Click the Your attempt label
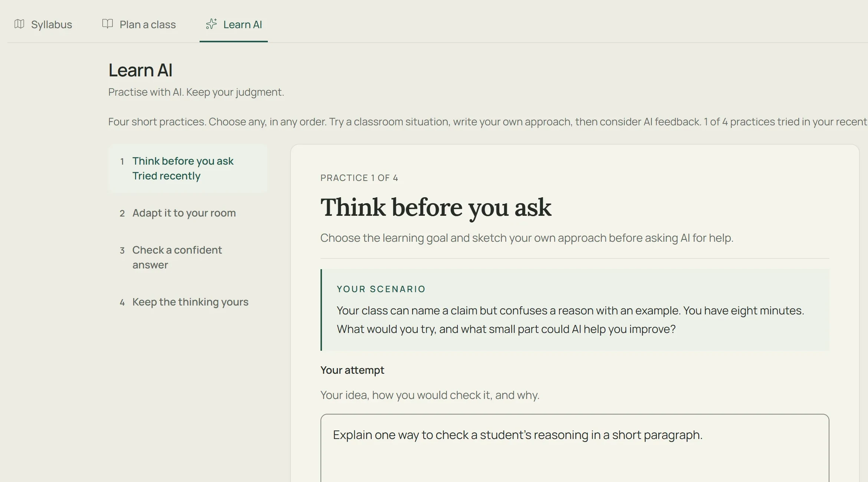The image size is (868, 482). click(x=352, y=370)
